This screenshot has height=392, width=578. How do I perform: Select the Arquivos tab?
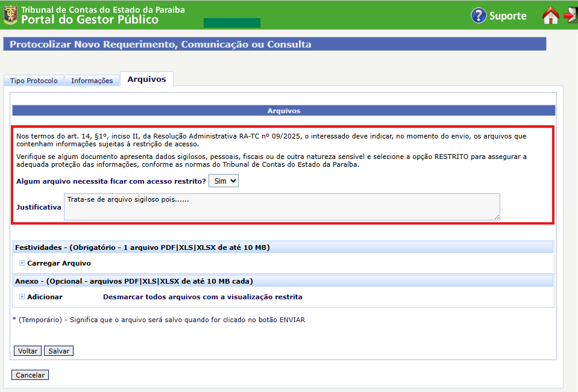(x=146, y=79)
